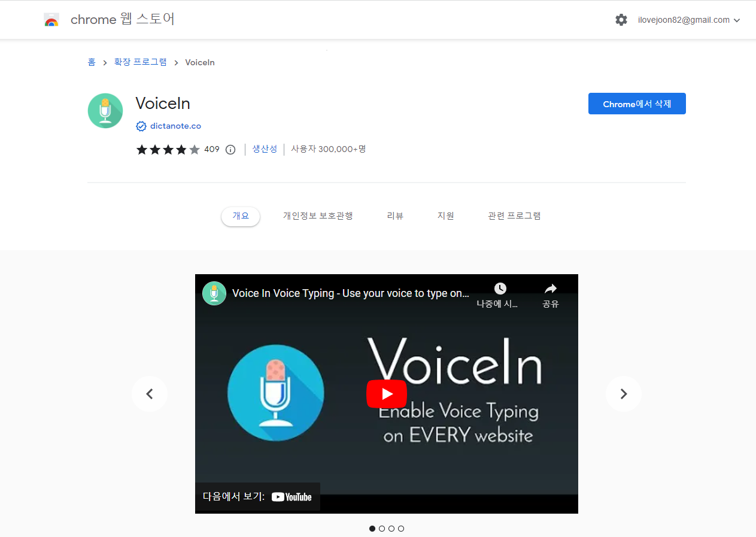Screen dimensions: 756x537
Task: Select the fourth carousel dot
Action: coord(401,529)
